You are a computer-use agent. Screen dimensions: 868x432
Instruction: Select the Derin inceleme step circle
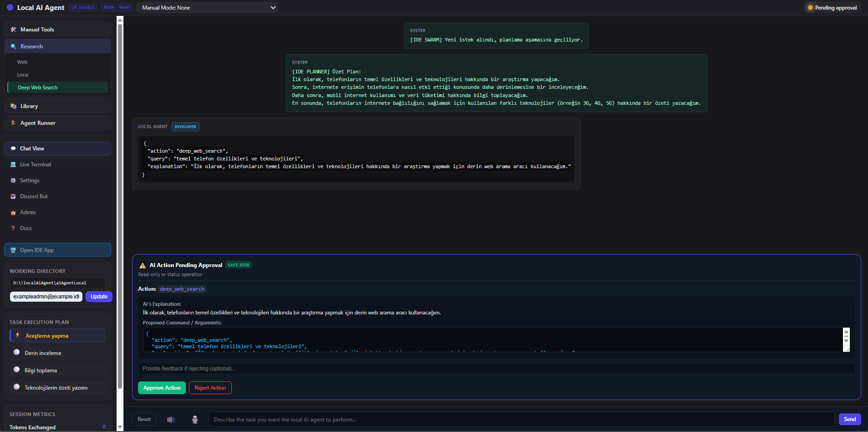point(17,352)
